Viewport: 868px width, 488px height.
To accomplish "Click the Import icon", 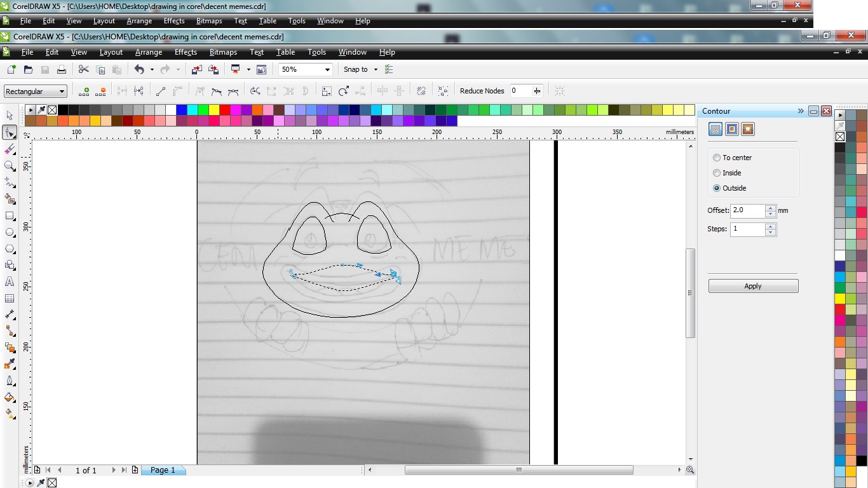I will coord(197,69).
